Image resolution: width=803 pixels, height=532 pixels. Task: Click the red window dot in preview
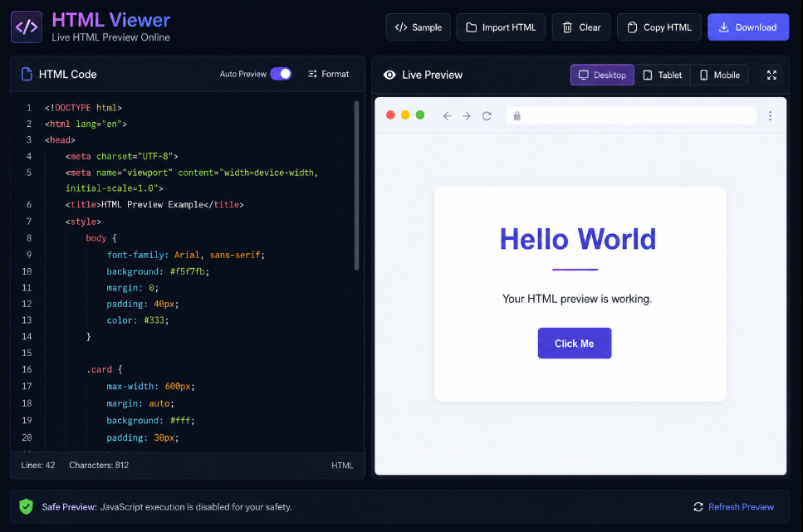pyautogui.click(x=390, y=115)
